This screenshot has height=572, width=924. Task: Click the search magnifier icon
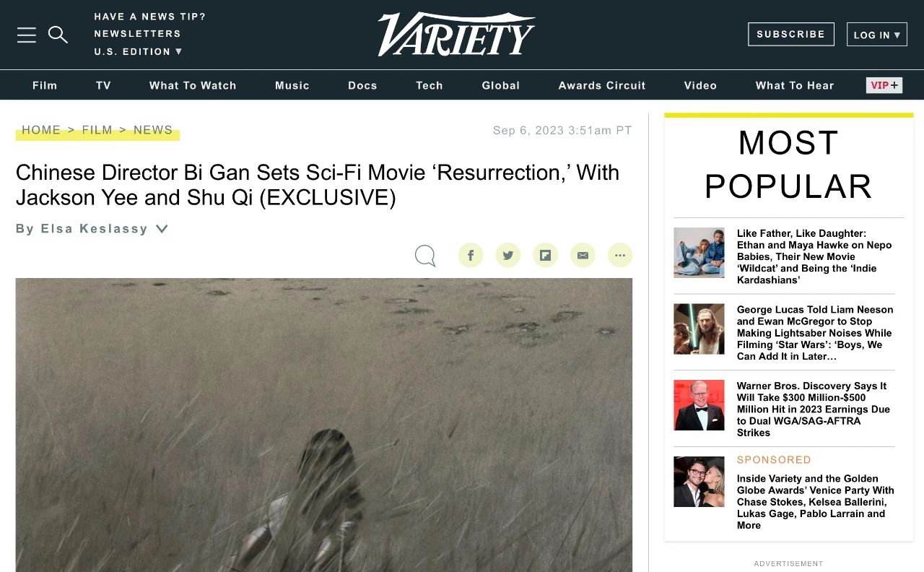[x=58, y=35]
